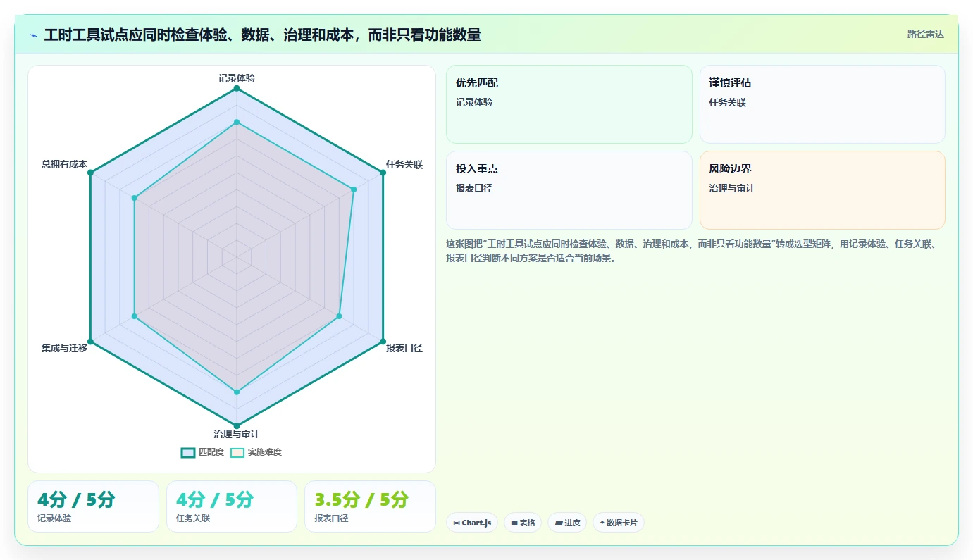Image resolution: width=973 pixels, height=560 pixels.
Task: Click the 实施难度 point on the 治理与审计 axis
Action: click(x=237, y=392)
